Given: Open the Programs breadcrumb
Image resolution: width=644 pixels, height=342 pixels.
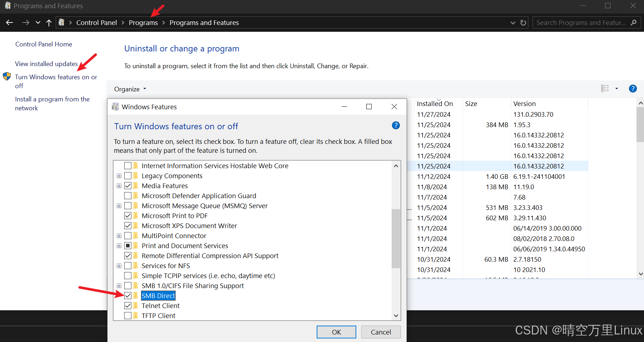Looking at the screenshot, I should click(143, 22).
